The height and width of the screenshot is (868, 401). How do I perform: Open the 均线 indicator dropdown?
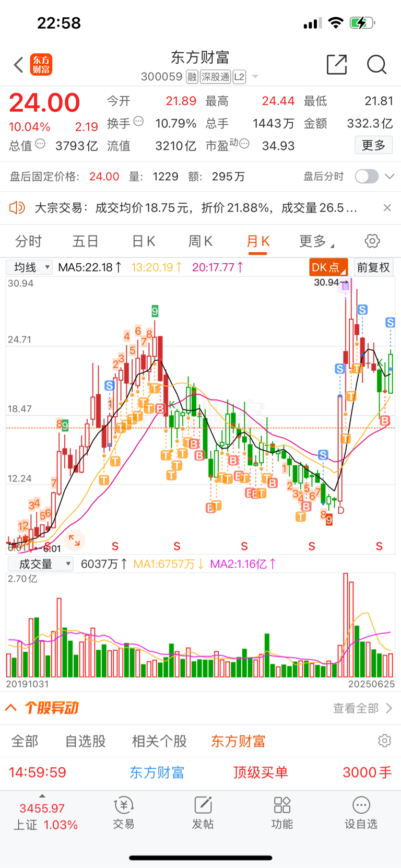pyautogui.click(x=29, y=267)
